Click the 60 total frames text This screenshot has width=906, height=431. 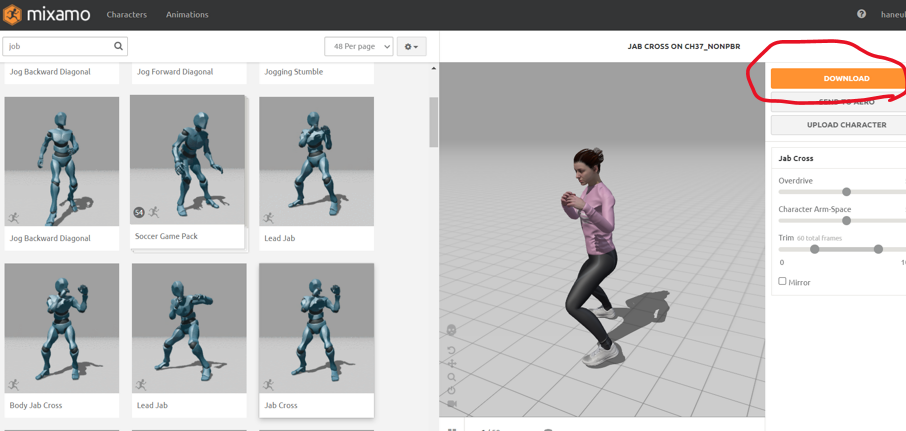pyautogui.click(x=819, y=238)
